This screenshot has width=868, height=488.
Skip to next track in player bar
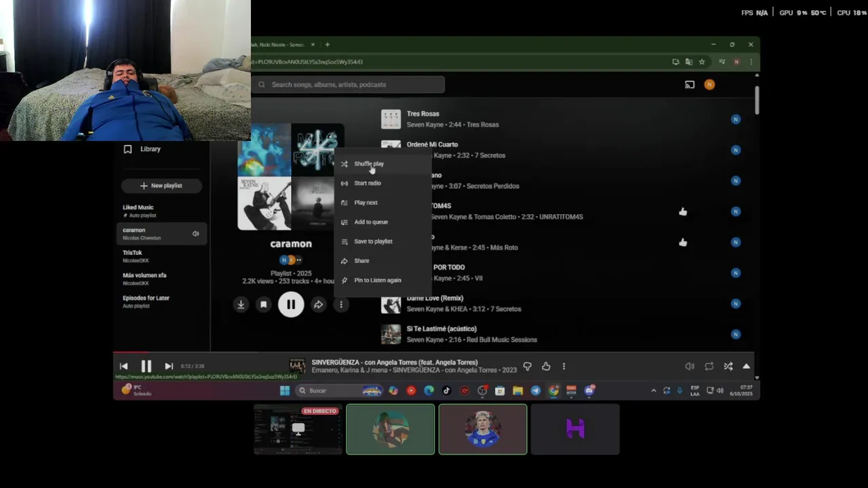click(x=169, y=366)
